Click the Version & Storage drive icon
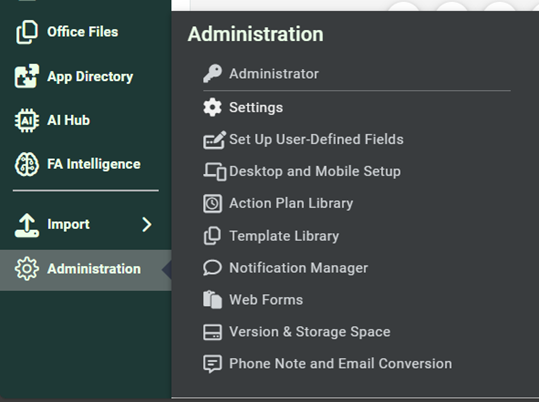539x402 pixels. (x=212, y=332)
